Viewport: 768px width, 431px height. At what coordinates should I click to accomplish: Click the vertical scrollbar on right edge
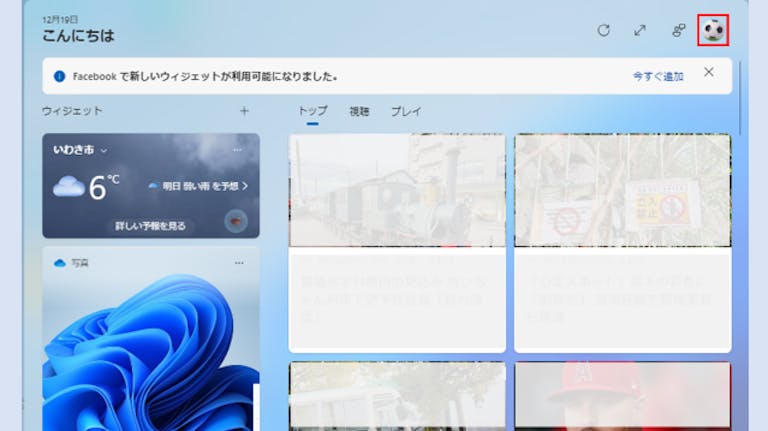(x=740, y=98)
